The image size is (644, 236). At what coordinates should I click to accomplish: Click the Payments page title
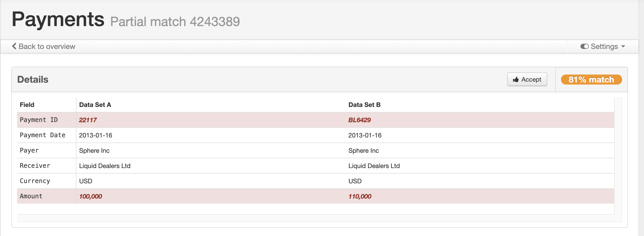pos(58,19)
